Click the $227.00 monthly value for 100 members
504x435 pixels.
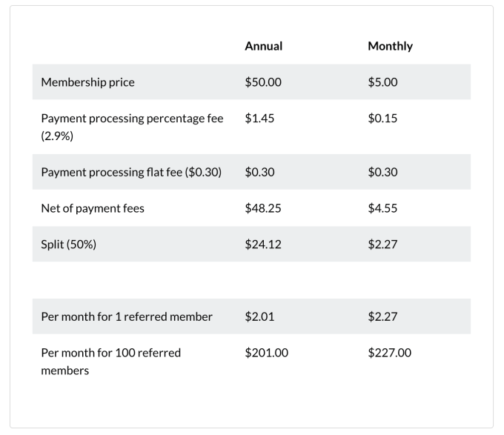(x=389, y=353)
